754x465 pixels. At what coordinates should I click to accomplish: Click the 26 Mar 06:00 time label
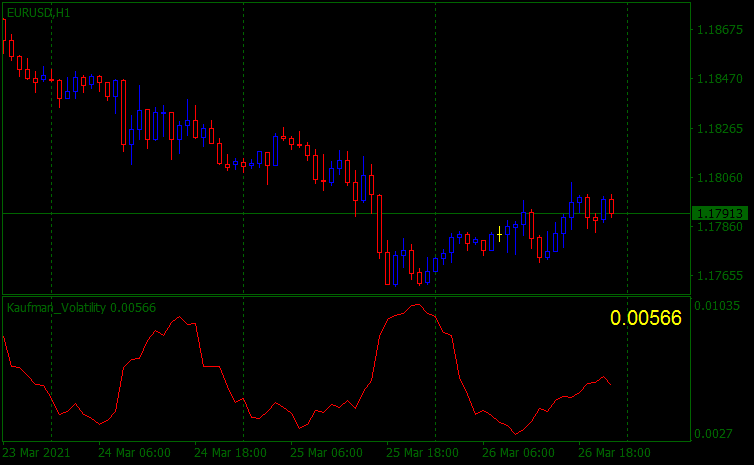tap(518, 453)
